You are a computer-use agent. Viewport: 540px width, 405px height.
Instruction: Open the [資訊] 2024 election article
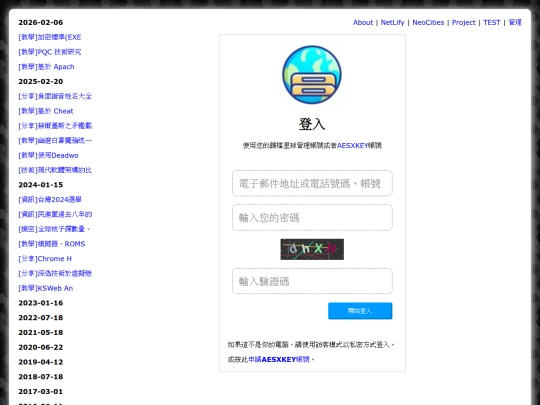pyautogui.click(x=50, y=200)
